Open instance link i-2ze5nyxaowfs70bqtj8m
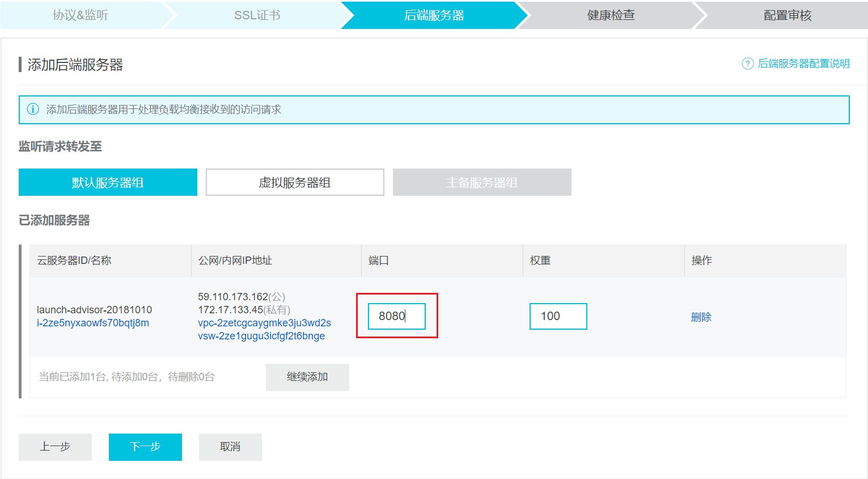This screenshot has width=868, height=479. click(93, 323)
